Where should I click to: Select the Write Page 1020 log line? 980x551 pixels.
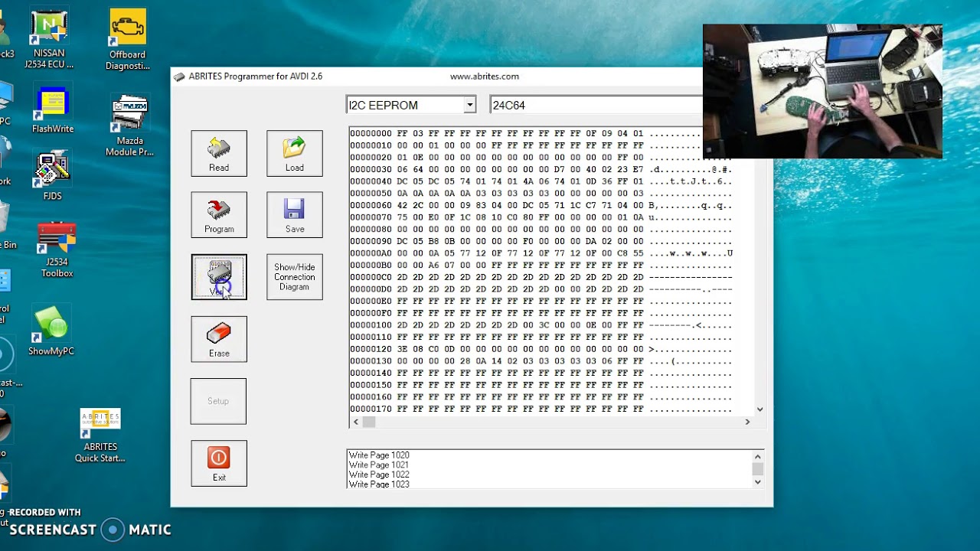tap(379, 455)
